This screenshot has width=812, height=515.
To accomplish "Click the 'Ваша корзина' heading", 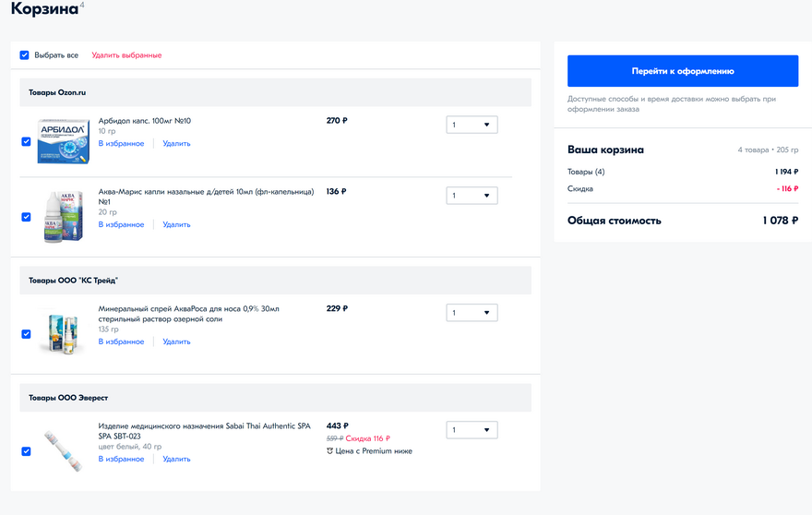I will (605, 150).
